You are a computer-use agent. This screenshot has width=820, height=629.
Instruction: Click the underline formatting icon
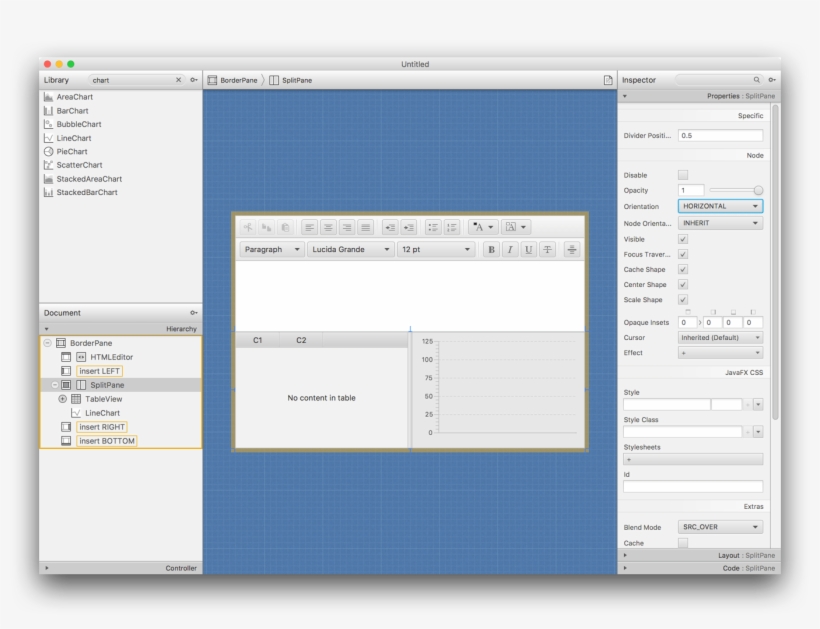tap(528, 250)
